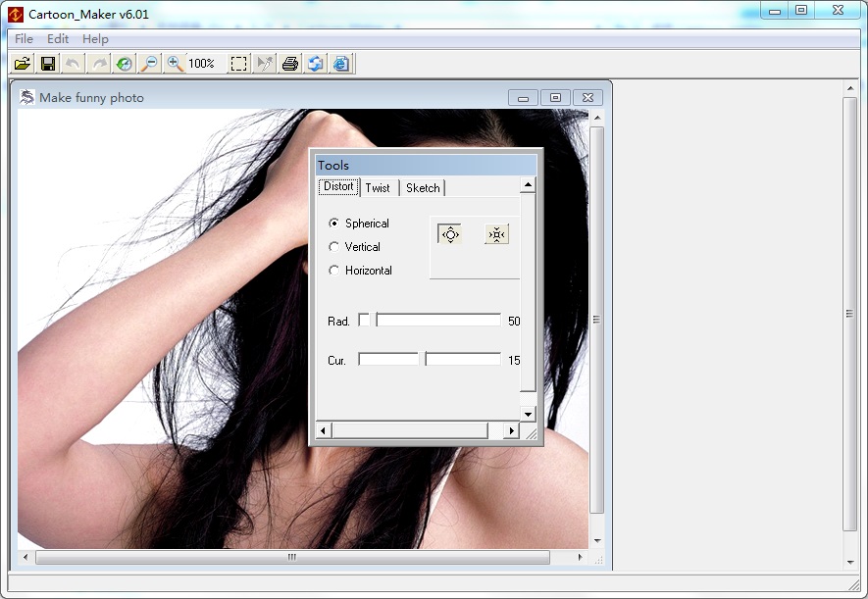Click the photo window scroll down arrow
The height and width of the screenshot is (599, 868).
596,541
